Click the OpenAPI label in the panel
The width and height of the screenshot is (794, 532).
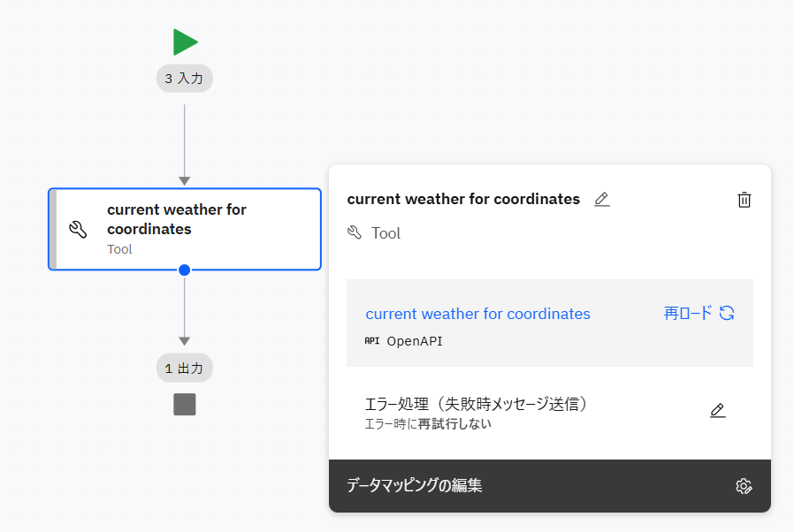[x=415, y=341]
